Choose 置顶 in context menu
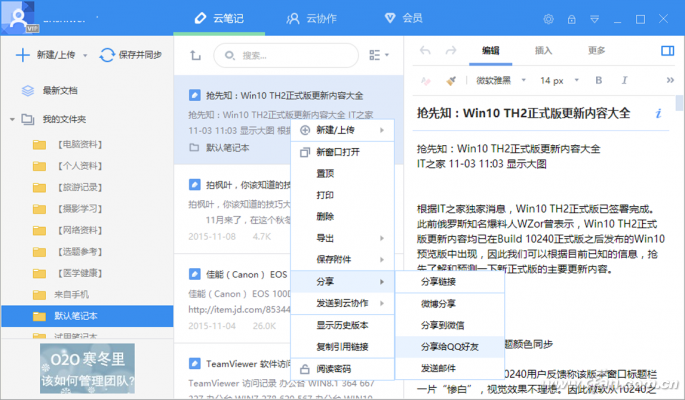This screenshot has width=685, height=400. click(x=342, y=173)
